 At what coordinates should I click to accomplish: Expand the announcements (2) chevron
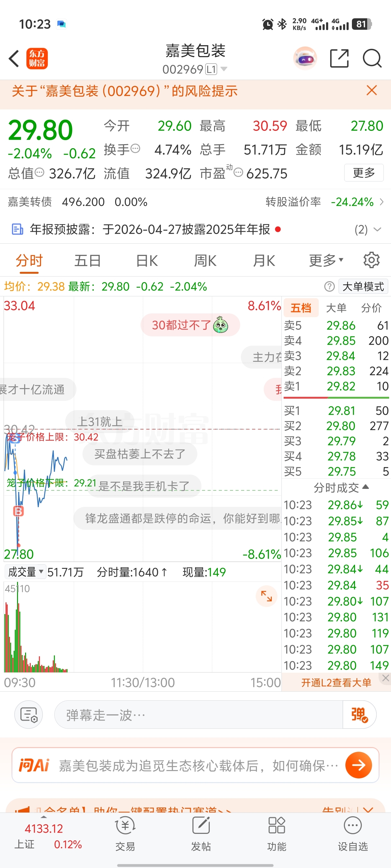(x=377, y=230)
